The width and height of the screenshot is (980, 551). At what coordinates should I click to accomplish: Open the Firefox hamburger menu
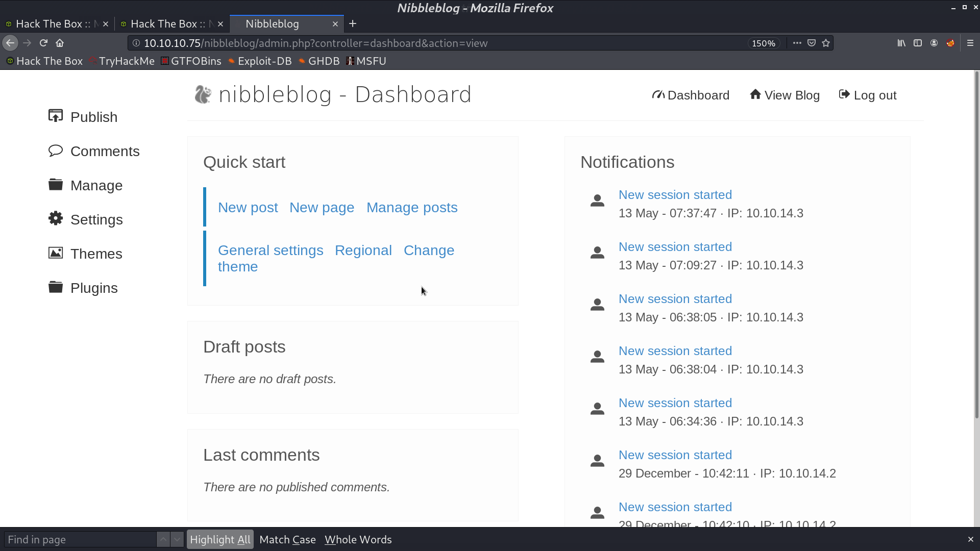tap(970, 43)
